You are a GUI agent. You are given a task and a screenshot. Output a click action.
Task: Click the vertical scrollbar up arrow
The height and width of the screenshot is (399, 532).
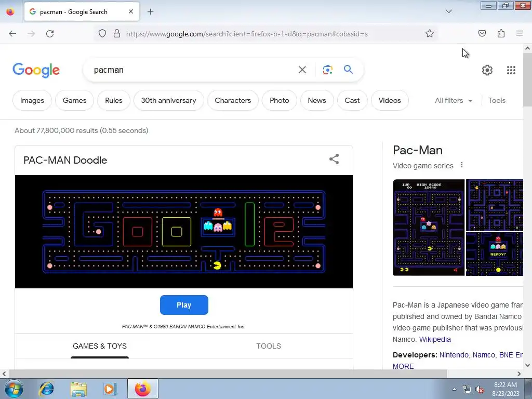click(527, 48)
